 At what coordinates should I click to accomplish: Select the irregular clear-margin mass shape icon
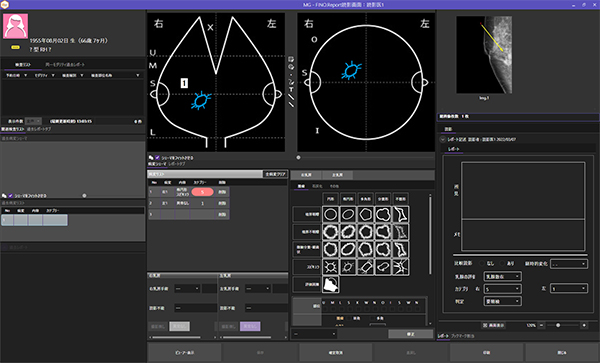(x=401, y=214)
